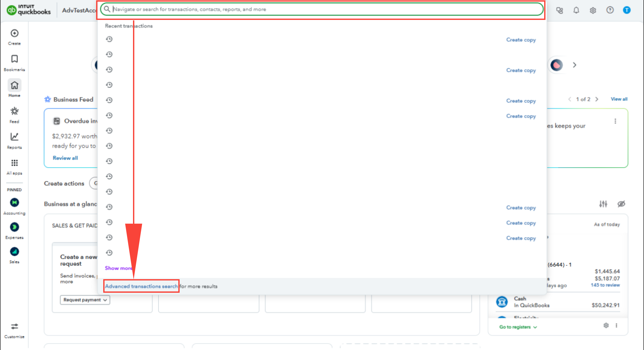
Task: Open the Customize sidebar option
Action: pyautogui.click(x=14, y=327)
